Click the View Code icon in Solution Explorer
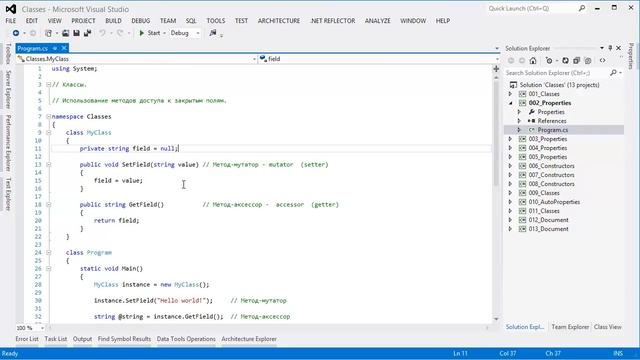The height and width of the screenshot is (360, 640). pos(602,60)
